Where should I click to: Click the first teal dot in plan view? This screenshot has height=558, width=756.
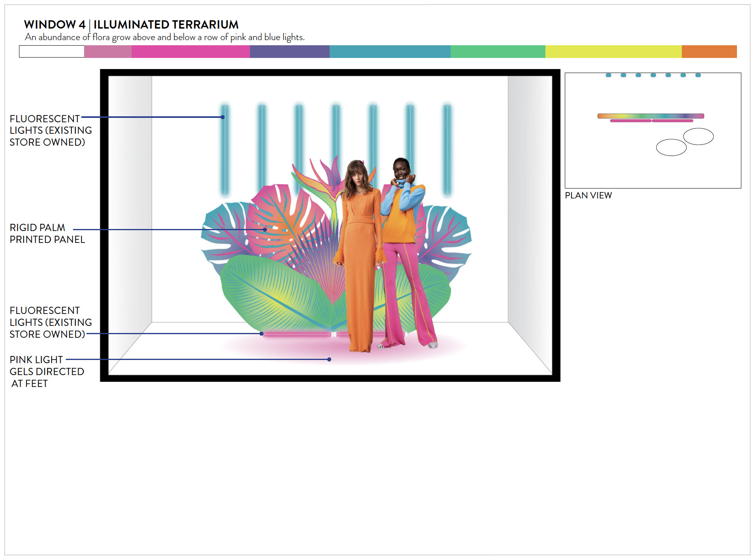pos(608,75)
